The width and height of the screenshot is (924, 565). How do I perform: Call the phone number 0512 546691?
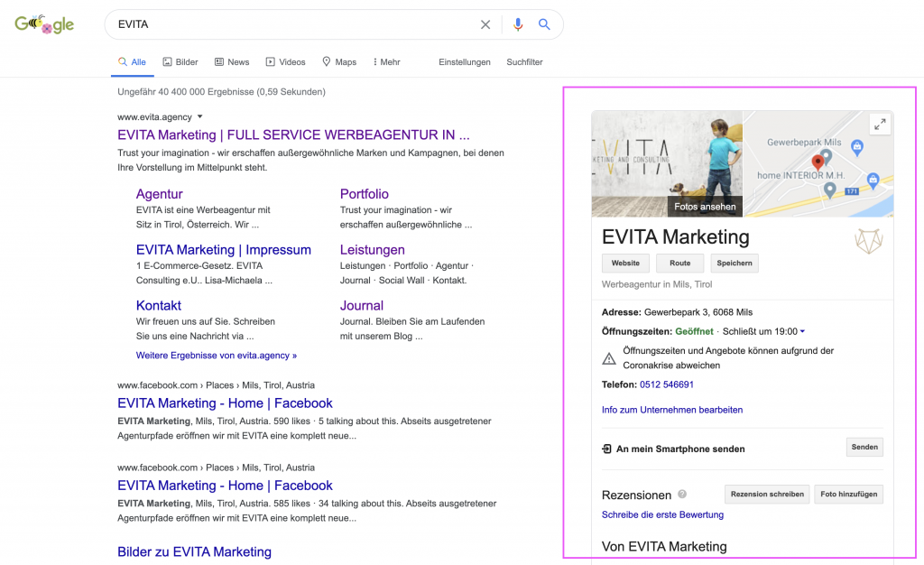667,384
